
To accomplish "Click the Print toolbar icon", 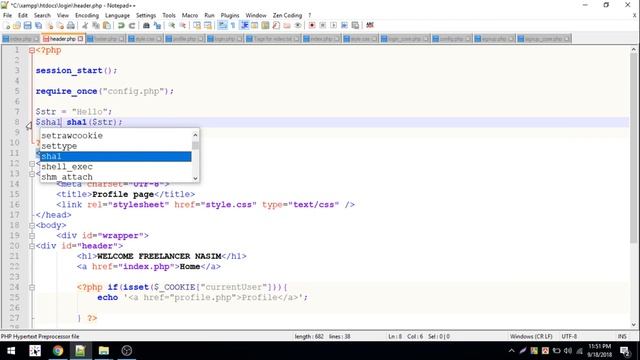I will point(71,25).
